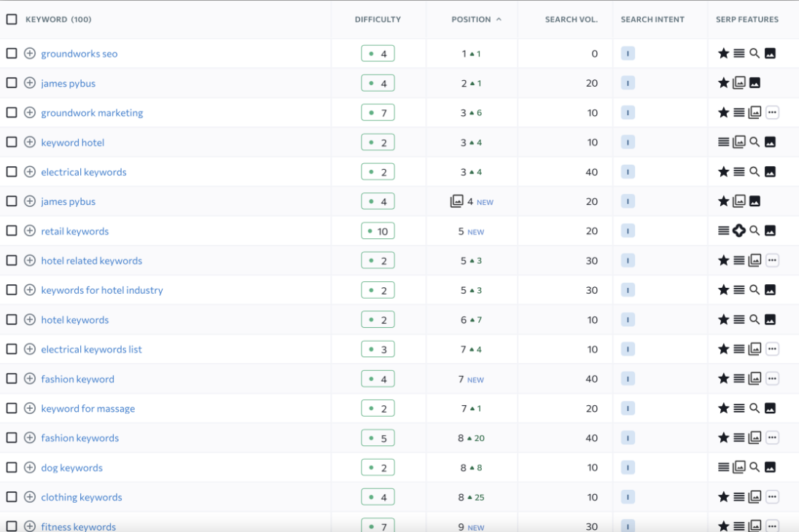
Task: Click the magnifier SERP icon for electrical keywords
Action: pyautogui.click(x=755, y=172)
